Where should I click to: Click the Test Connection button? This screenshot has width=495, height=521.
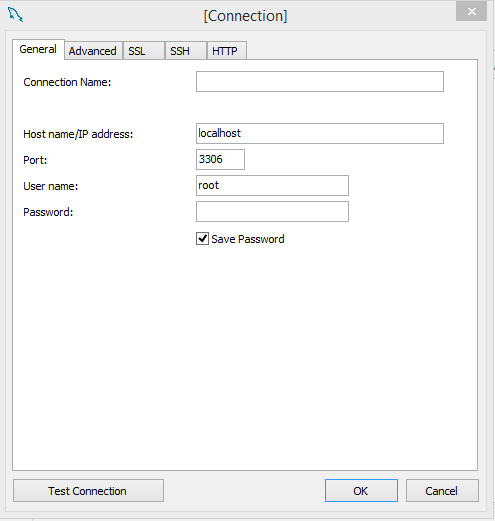pyautogui.click(x=88, y=490)
